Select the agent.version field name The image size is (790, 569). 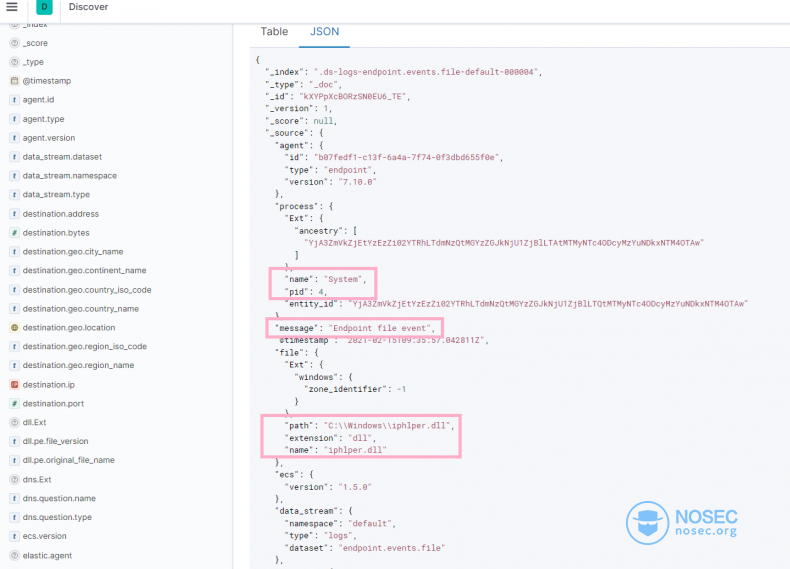coord(49,138)
